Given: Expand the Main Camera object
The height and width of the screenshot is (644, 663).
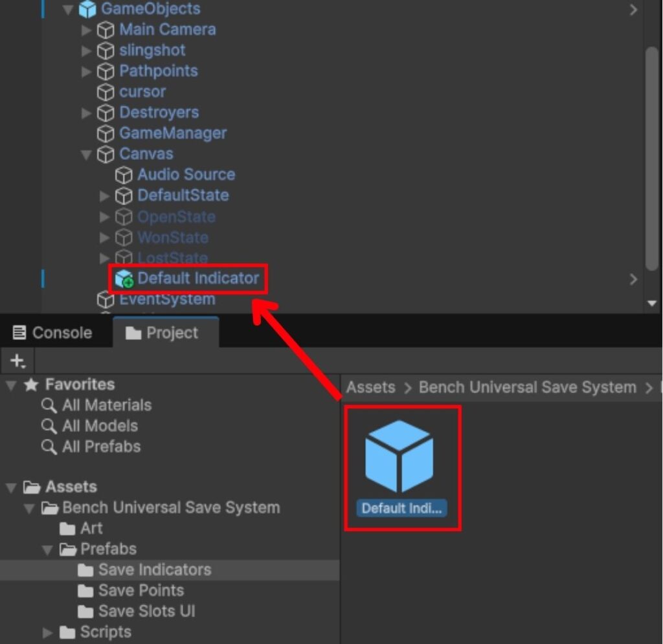Looking at the screenshot, I should click(x=86, y=30).
